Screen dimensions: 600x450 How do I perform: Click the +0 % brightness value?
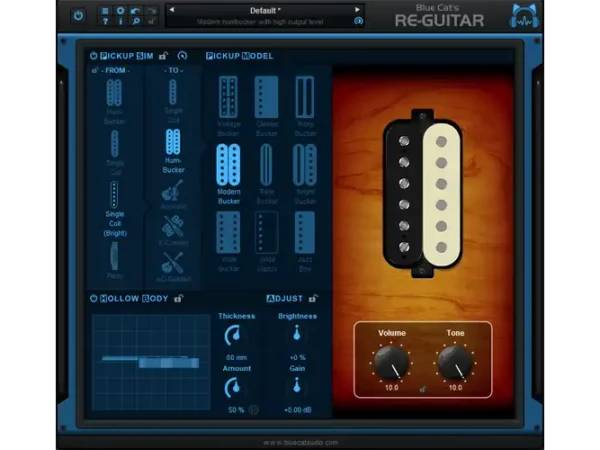[297, 357]
